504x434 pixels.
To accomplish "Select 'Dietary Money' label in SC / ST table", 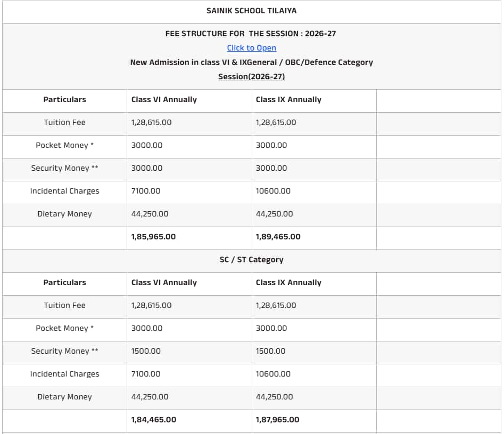I will click(x=64, y=396).
